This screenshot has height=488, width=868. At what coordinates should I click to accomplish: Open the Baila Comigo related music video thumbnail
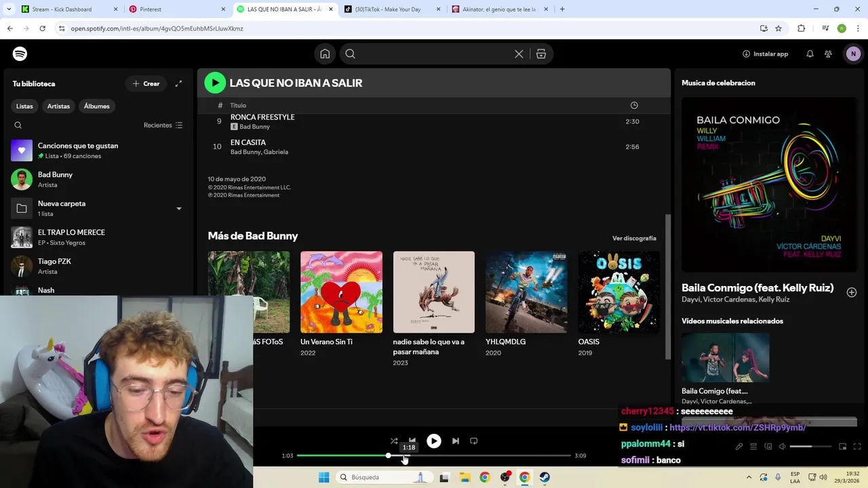(x=726, y=358)
